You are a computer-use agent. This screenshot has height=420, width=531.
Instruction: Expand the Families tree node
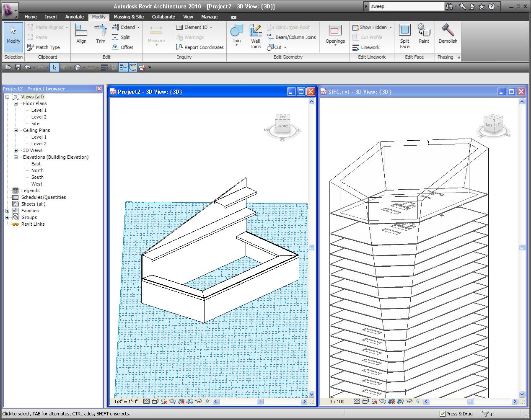click(x=7, y=211)
